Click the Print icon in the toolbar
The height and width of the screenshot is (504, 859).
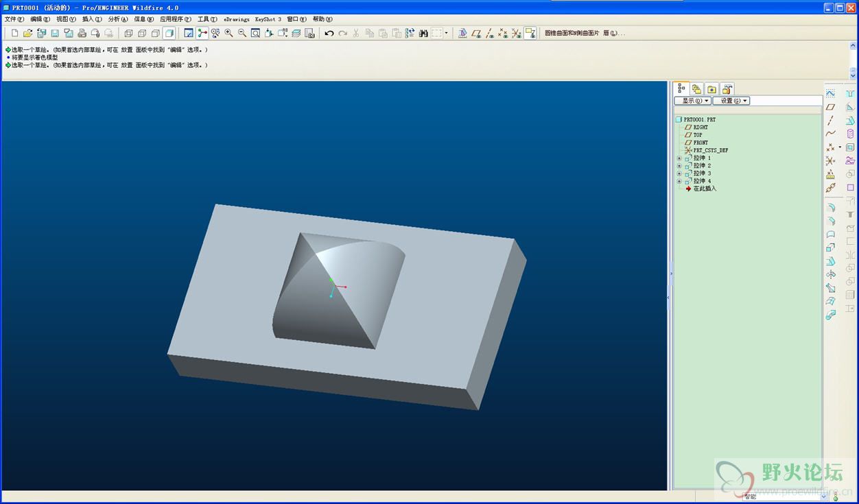tap(82, 33)
